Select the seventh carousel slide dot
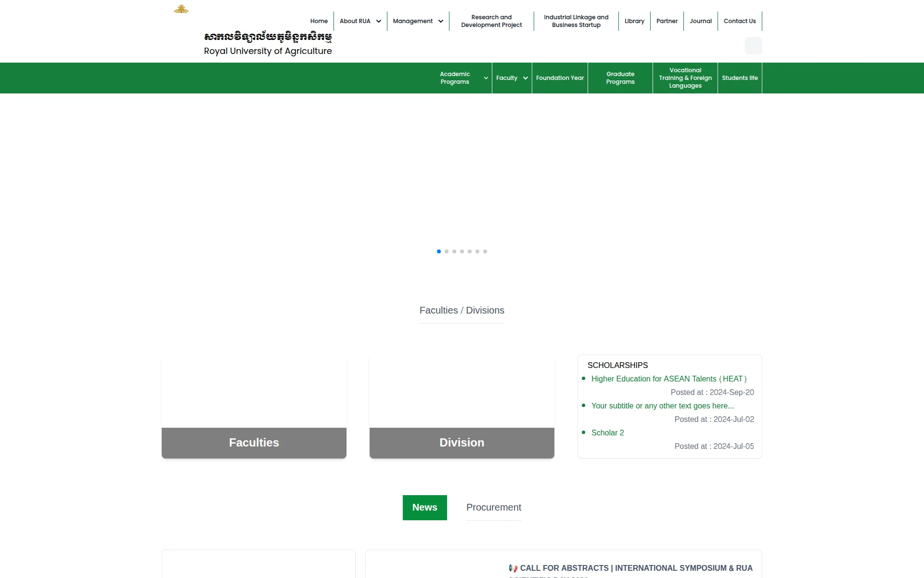The image size is (924, 578). point(485,251)
